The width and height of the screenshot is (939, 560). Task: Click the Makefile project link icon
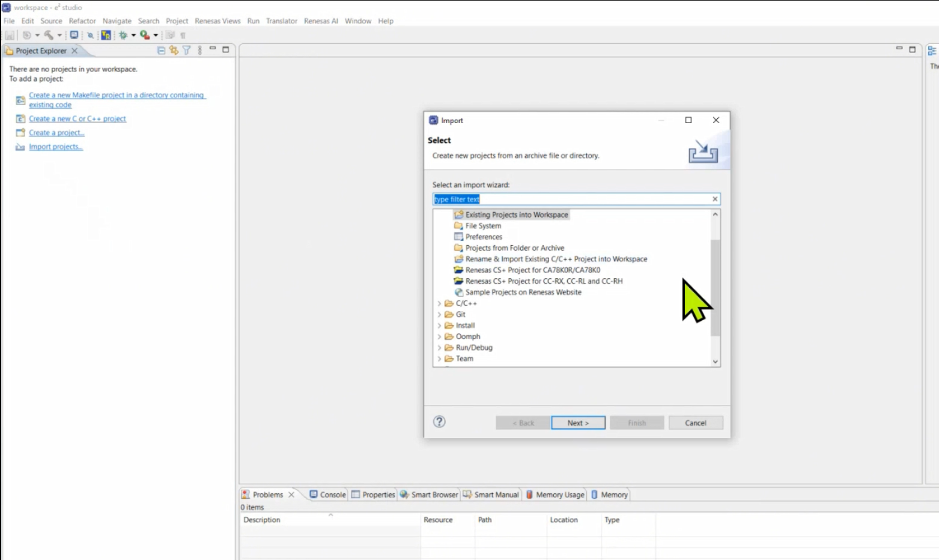20,100
